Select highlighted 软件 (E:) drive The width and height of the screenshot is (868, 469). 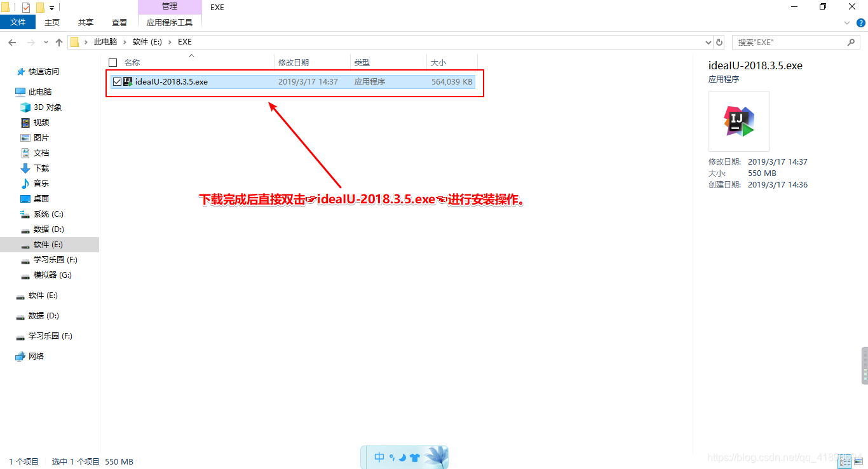(49, 245)
